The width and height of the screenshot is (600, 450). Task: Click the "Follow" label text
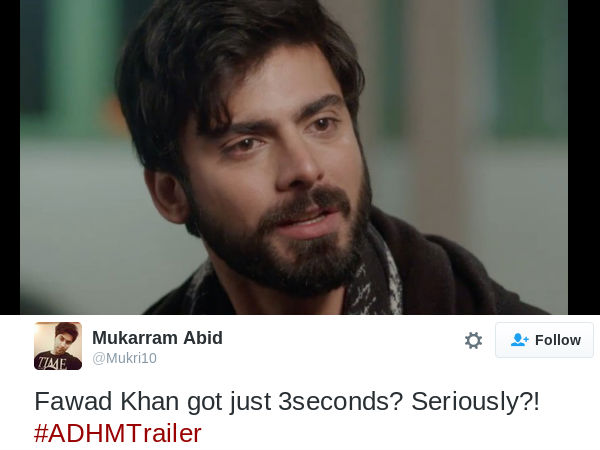click(x=558, y=340)
